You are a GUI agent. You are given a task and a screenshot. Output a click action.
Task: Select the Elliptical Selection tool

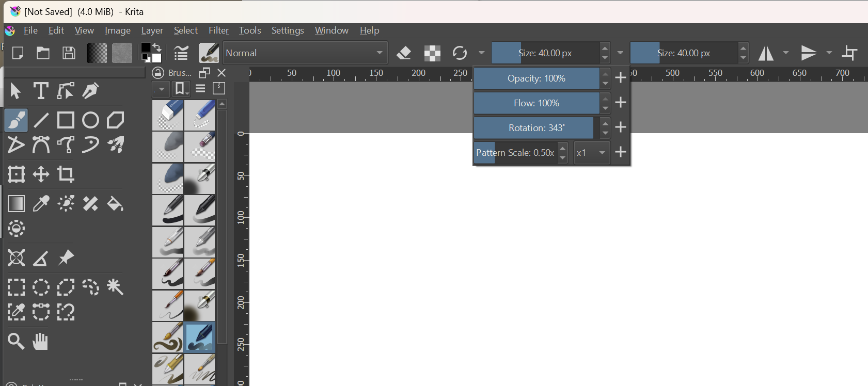point(41,287)
